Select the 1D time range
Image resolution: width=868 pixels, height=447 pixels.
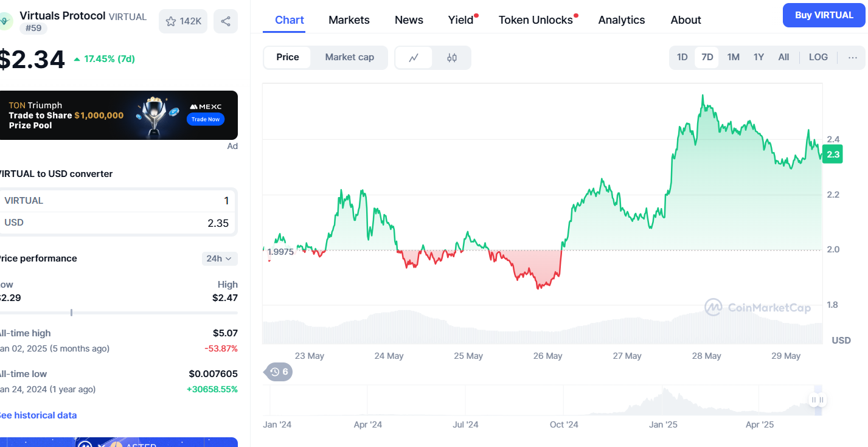coord(682,57)
